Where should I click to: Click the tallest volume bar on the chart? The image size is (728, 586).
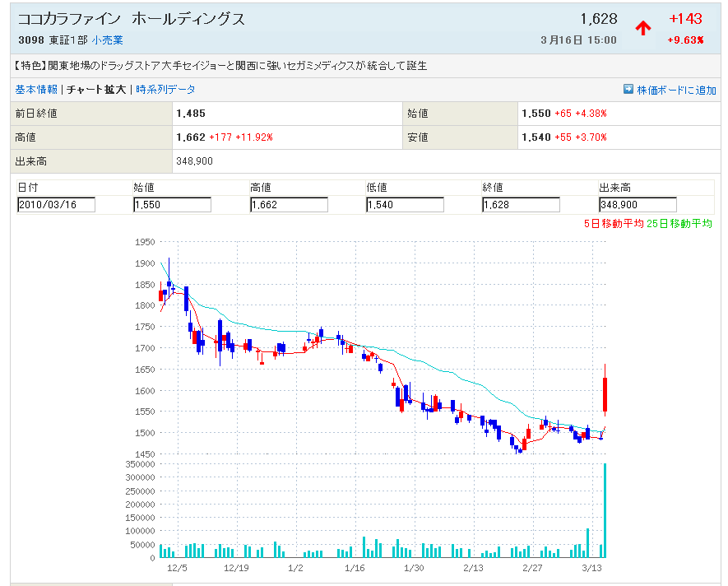(x=605, y=510)
